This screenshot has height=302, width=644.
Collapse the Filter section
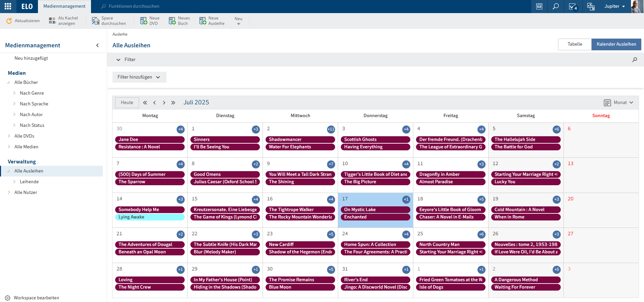tap(118, 60)
